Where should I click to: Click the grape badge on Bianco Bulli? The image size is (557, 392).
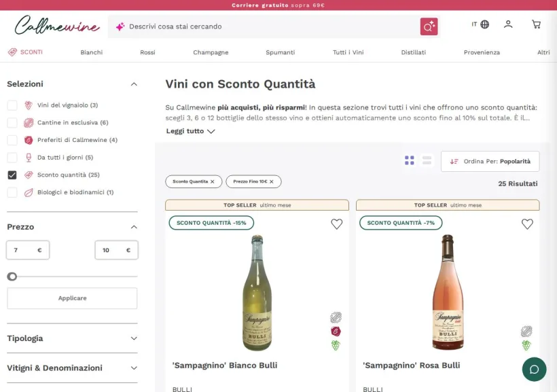coord(336,345)
